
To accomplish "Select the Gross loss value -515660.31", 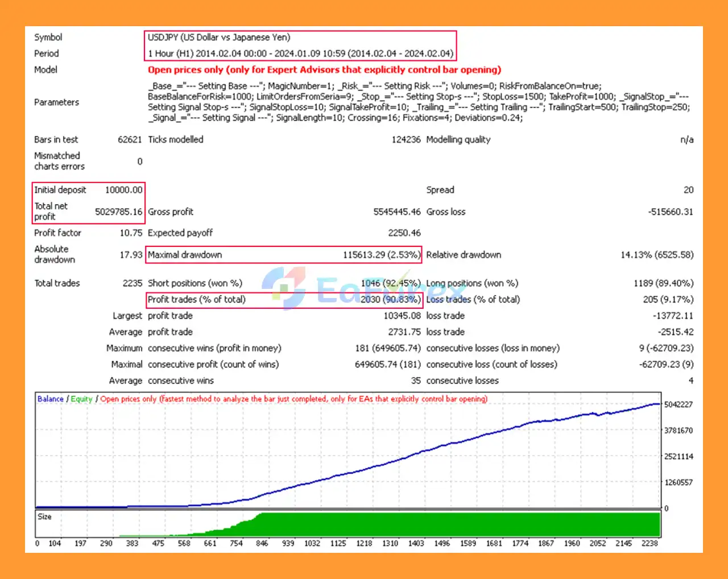I will [x=670, y=212].
